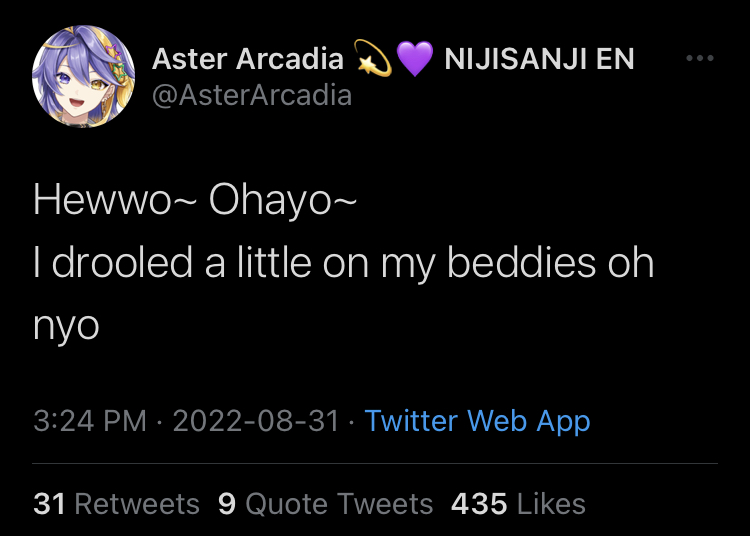Open the Twitter Web App source link
Screen dimensions: 750x536
477,421
